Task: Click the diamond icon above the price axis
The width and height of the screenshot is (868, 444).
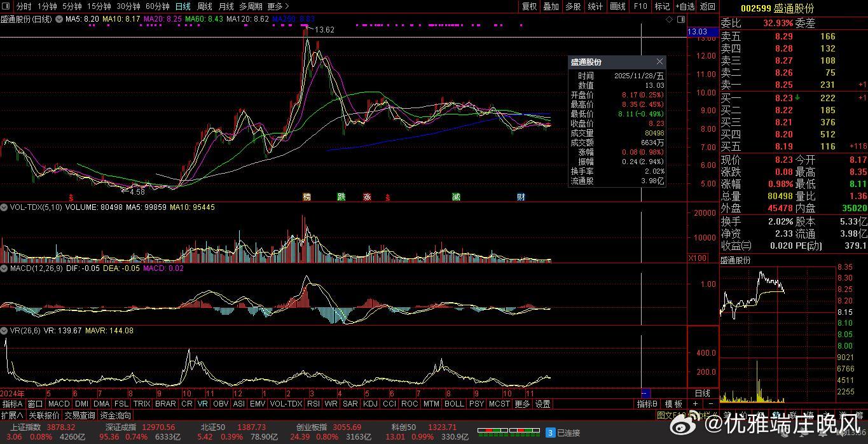Action: coord(668,20)
